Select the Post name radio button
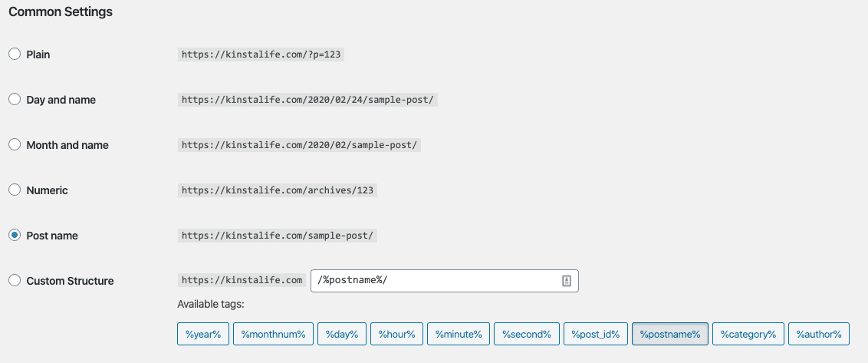This screenshot has height=363, width=868. tap(15, 236)
